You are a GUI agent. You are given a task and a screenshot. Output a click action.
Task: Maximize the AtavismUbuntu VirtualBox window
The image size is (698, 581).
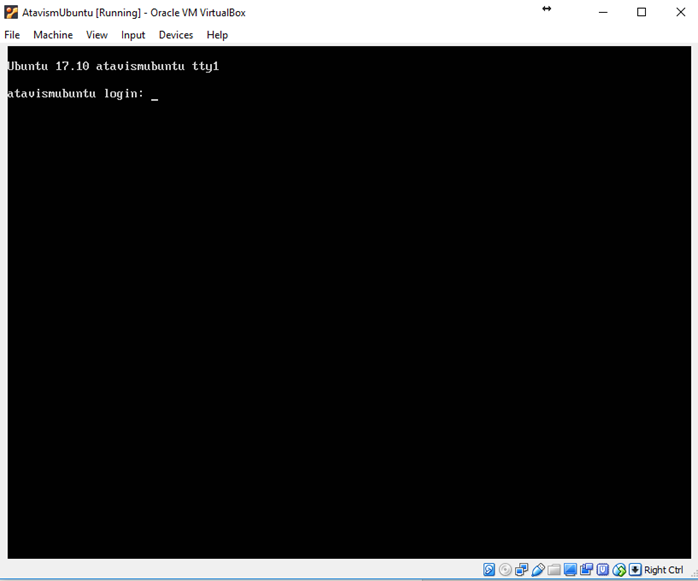click(x=641, y=12)
